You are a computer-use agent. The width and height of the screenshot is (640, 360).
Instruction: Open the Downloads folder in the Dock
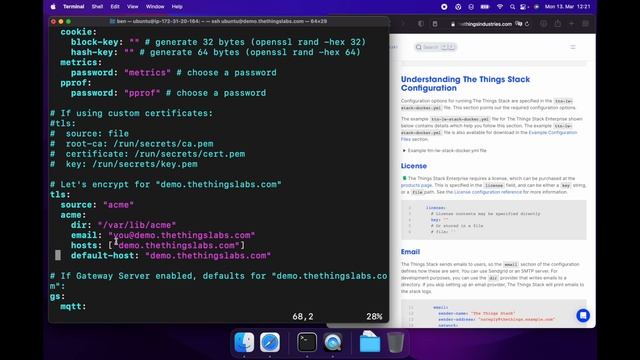(x=370, y=342)
